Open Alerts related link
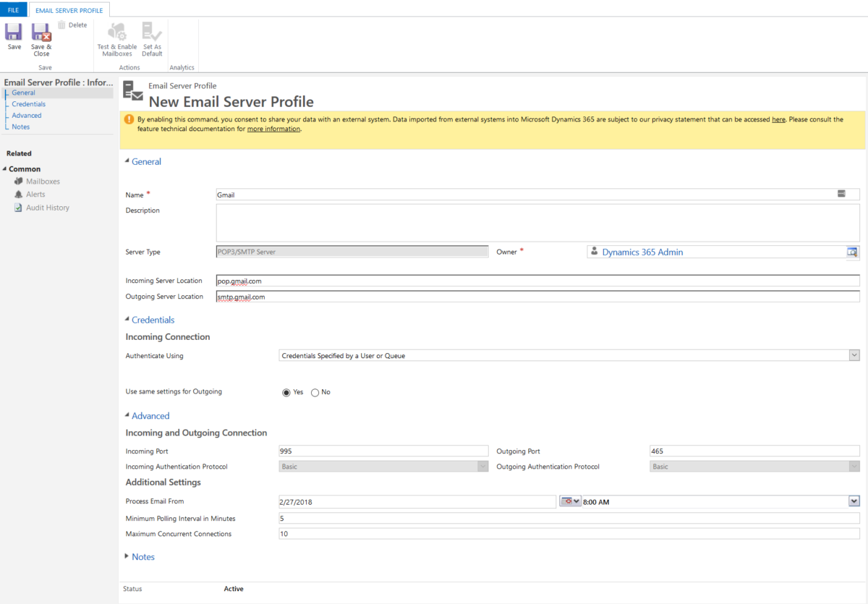868x604 pixels. click(35, 195)
